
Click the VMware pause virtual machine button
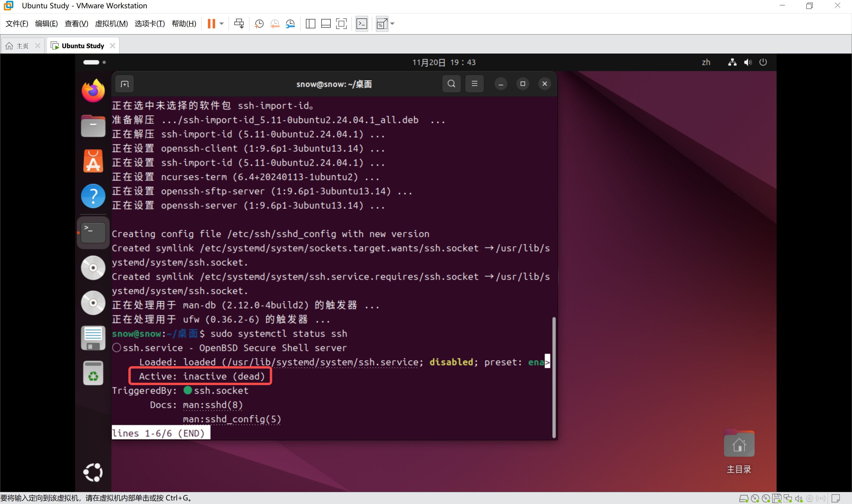pos(211,23)
